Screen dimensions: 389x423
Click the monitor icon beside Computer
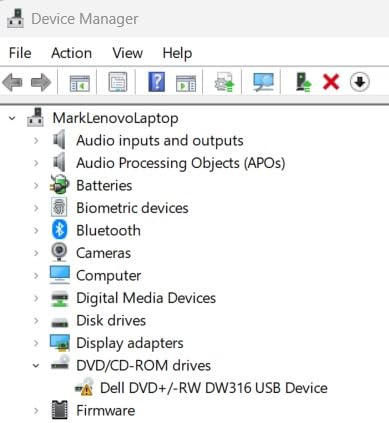(x=59, y=275)
